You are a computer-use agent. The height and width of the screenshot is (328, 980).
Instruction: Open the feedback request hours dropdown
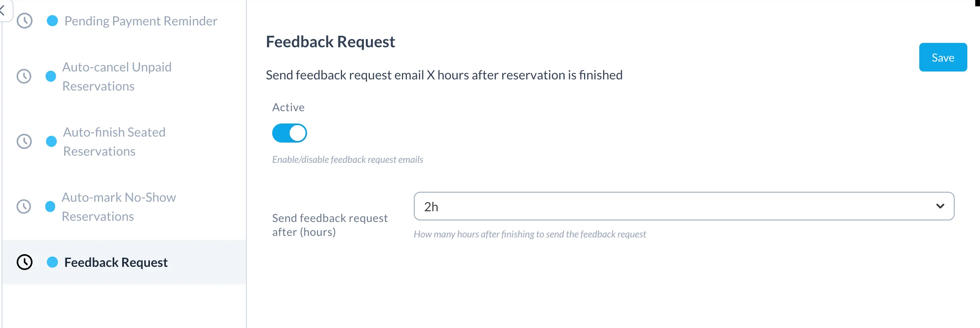point(684,206)
